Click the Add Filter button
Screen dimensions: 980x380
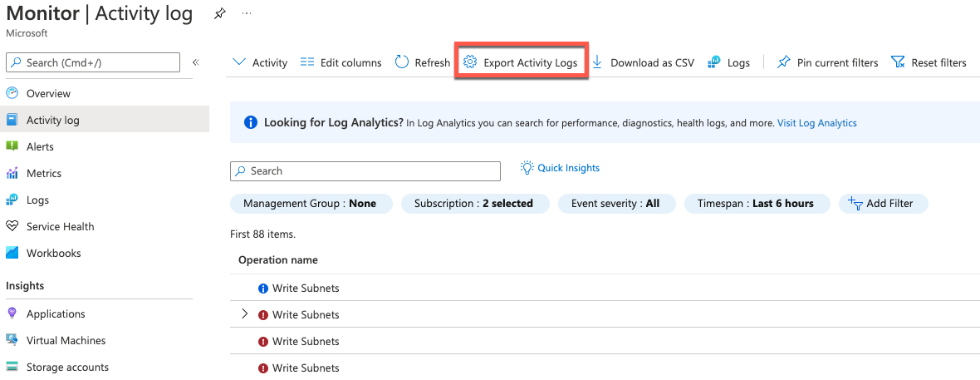coord(883,204)
